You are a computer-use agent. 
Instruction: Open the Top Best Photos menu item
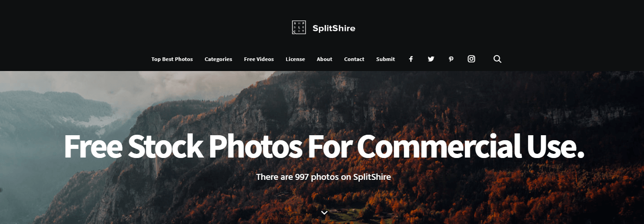(x=172, y=59)
